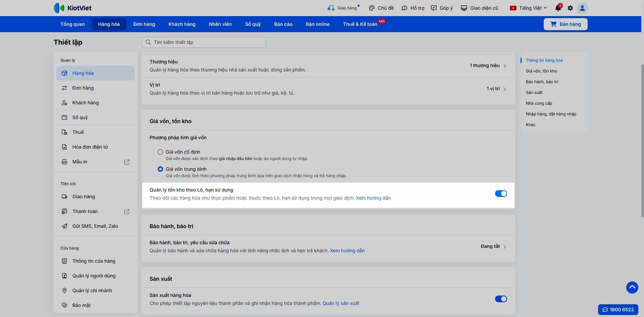Viewport: 644px width, 317px height.
Task: Open Xem hướng dẫn link for Lô
Action: [x=373, y=198]
